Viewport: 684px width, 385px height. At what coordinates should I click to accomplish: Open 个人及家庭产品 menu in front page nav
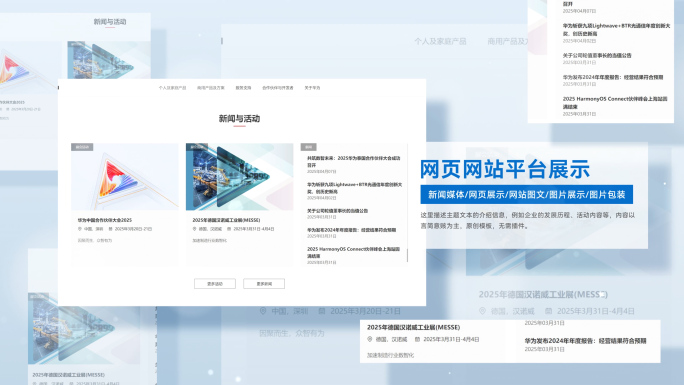(172, 88)
